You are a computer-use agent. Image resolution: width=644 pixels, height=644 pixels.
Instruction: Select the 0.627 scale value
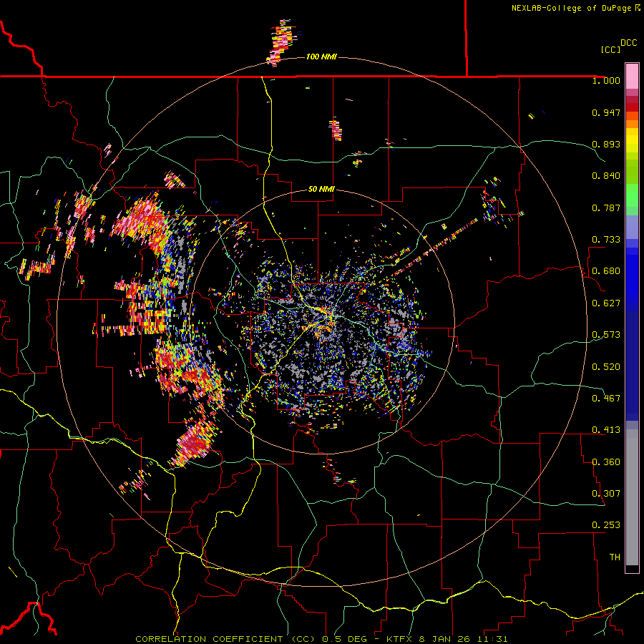pyautogui.click(x=606, y=303)
